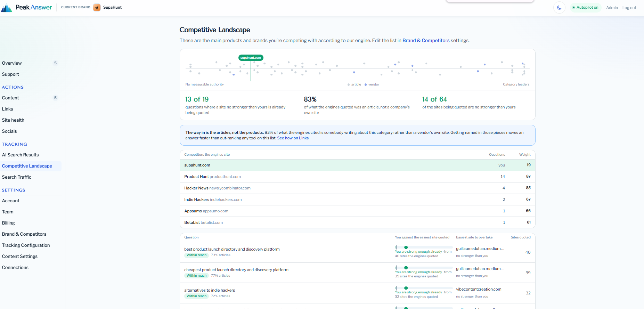
Task: Click the No measurable authority axis label
Action: [204, 84]
